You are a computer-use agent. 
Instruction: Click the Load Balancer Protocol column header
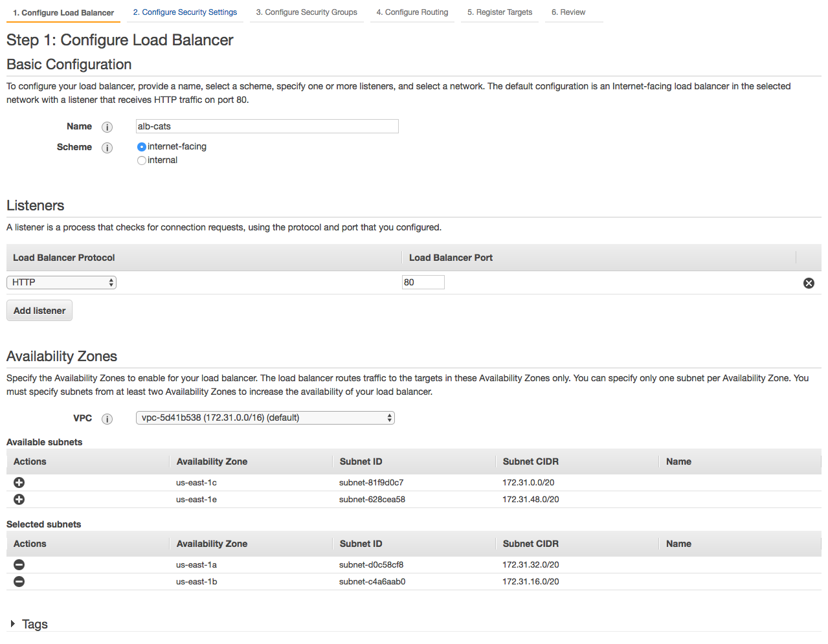[x=64, y=258]
